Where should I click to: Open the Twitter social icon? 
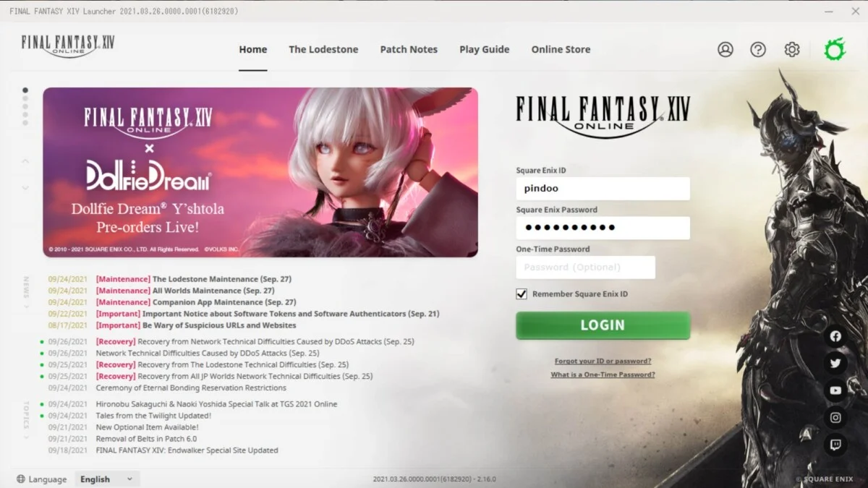(x=835, y=363)
